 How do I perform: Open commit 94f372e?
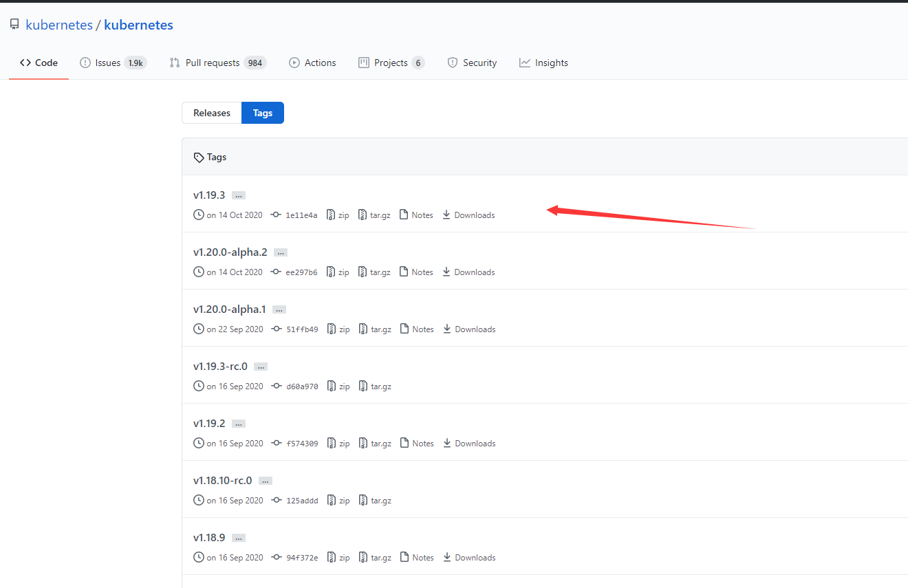pyautogui.click(x=295, y=558)
